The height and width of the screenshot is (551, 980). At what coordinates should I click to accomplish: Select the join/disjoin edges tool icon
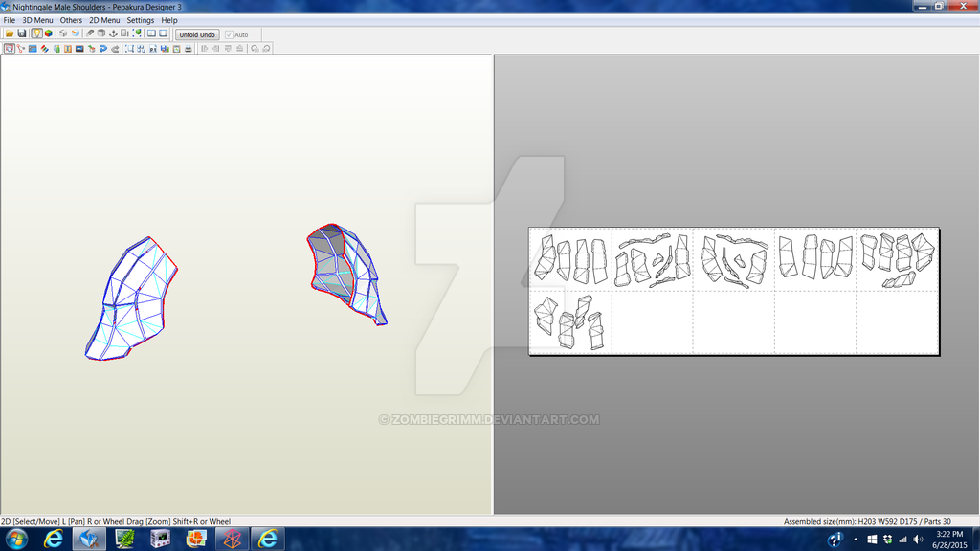point(20,48)
